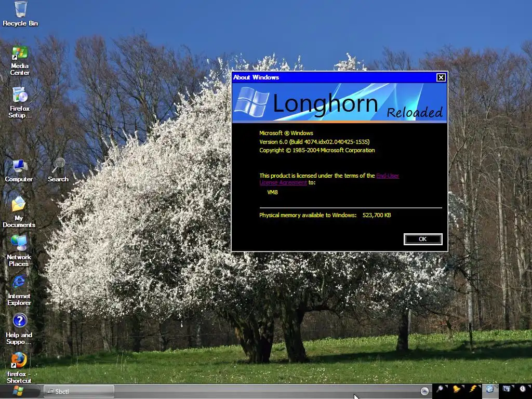The image size is (532, 399).
Task: Click the magnifier sidebar tray tile
Action: 441,390
